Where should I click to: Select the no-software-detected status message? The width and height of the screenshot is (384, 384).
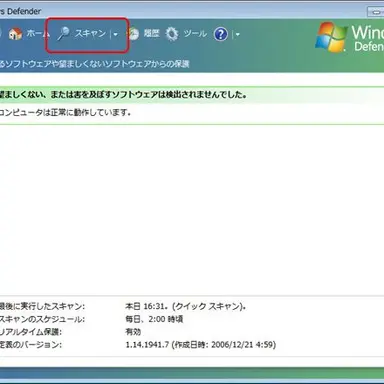(123, 95)
